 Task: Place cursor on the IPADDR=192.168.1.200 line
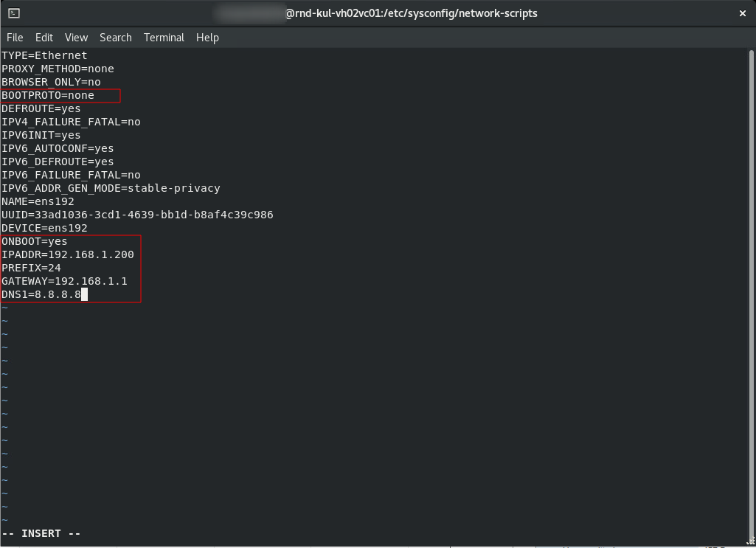[67, 254]
